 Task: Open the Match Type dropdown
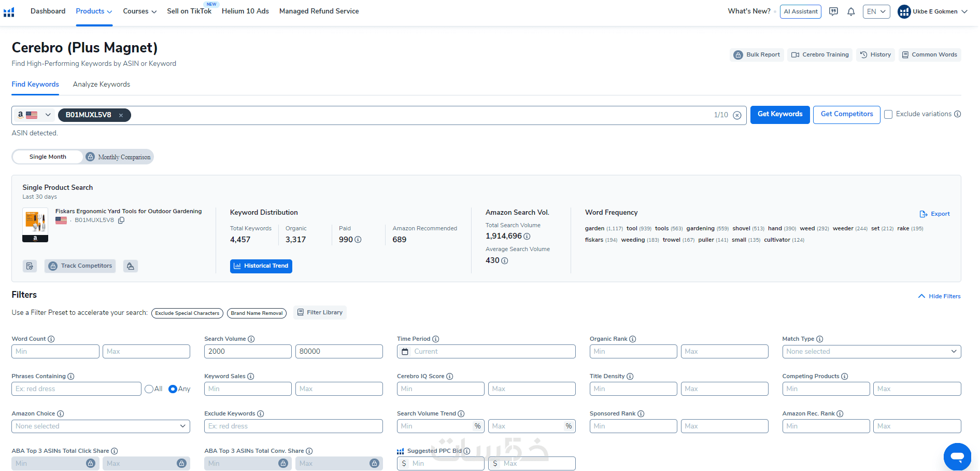(x=872, y=352)
